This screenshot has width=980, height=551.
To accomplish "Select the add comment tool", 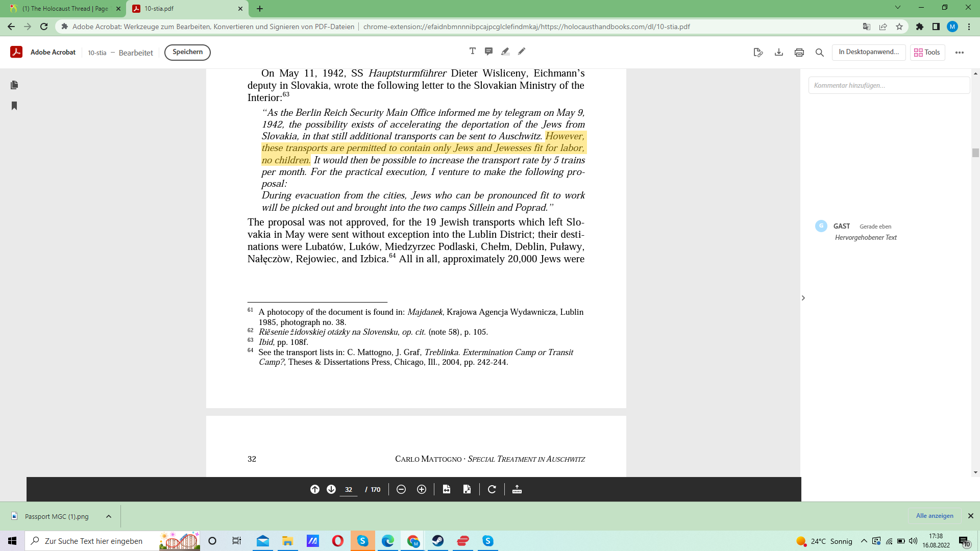I will coord(488,51).
